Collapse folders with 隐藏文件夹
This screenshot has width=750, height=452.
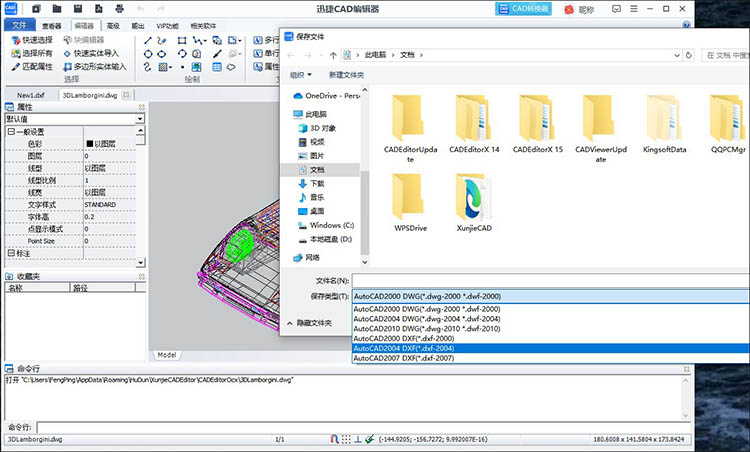point(309,323)
